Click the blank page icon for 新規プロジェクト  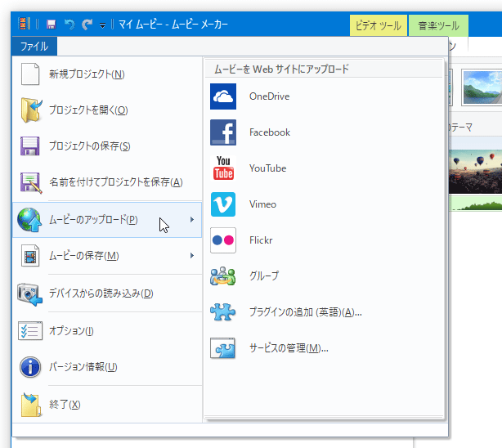[x=30, y=74]
